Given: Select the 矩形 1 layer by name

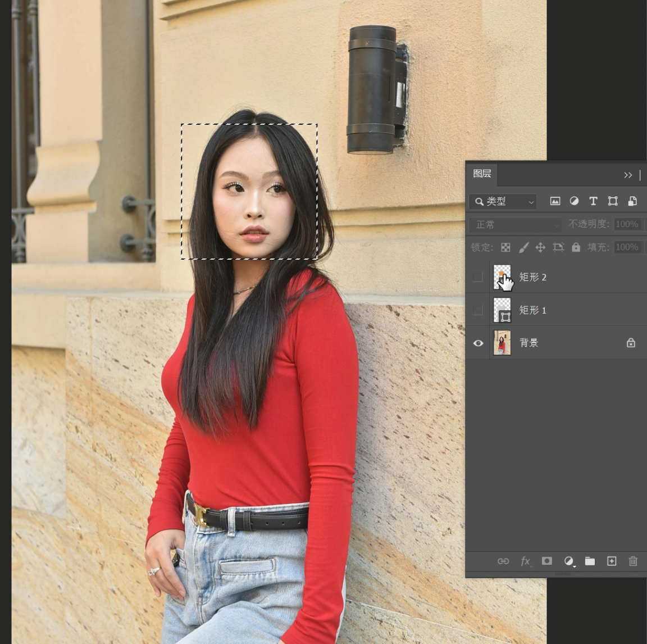Looking at the screenshot, I should (532, 310).
